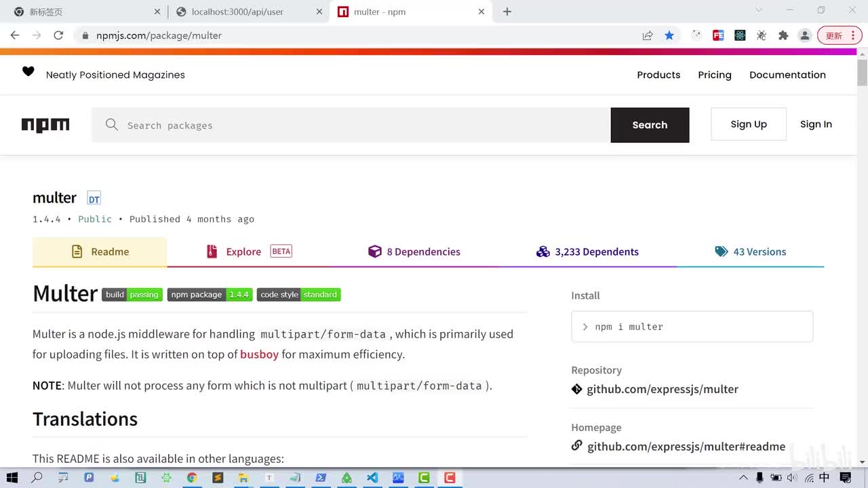
Task: Open a new browser tab
Action: coord(507,12)
